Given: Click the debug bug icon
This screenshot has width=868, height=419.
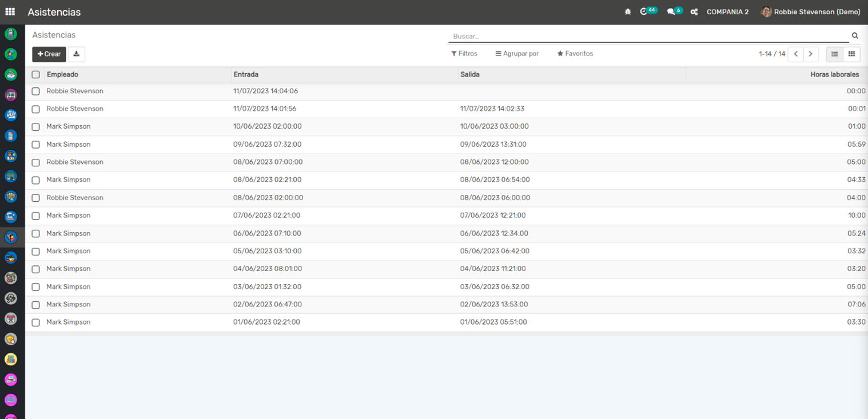Looking at the screenshot, I should [x=628, y=12].
